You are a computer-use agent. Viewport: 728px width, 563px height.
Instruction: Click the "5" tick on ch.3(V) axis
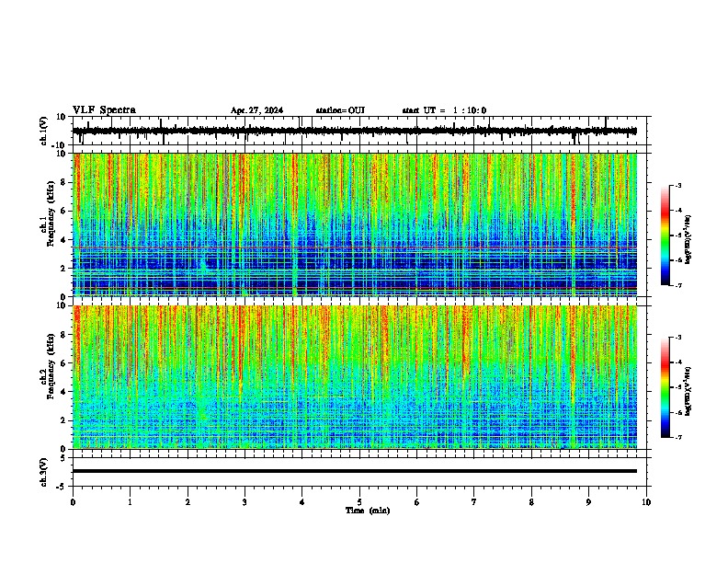tap(63, 458)
